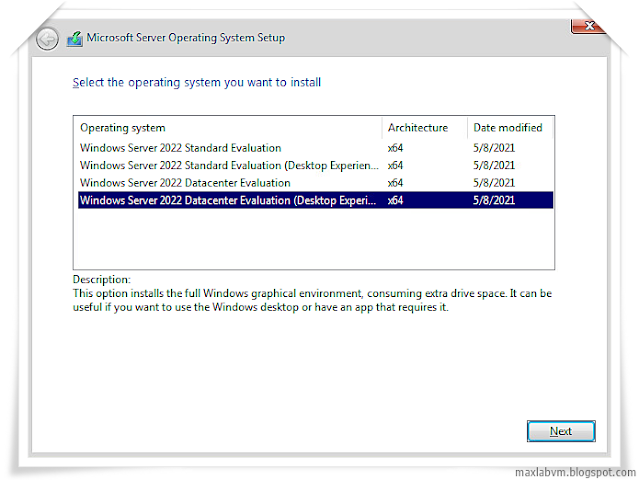This screenshot has height=480, width=639.
Task: Select Windows Server 2022 Standard Evaluation row
Action: pyautogui.click(x=315, y=148)
